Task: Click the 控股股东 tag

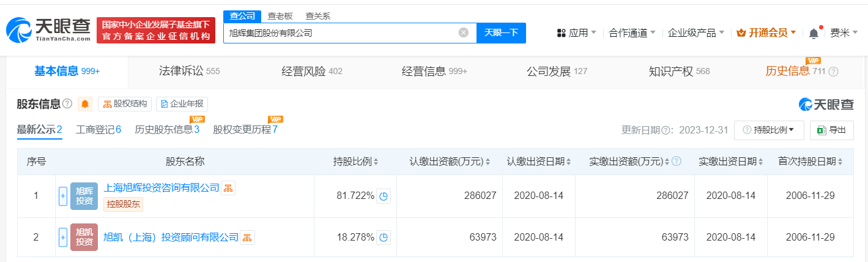Action: coord(123,204)
